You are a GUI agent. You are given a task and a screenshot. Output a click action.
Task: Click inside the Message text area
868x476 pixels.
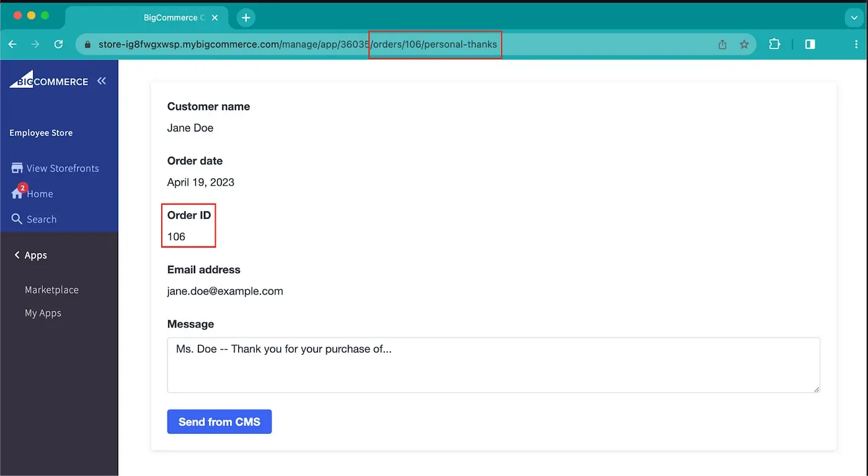click(x=494, y=365)
